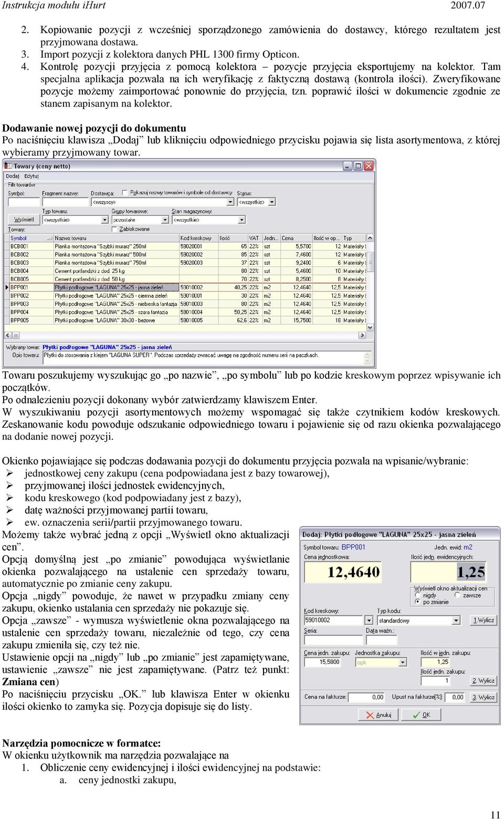Image resolution: width=504 pixels, height=819 pixels.
Task: Maximize the Towary window
Action: click(x=358, y=166)
